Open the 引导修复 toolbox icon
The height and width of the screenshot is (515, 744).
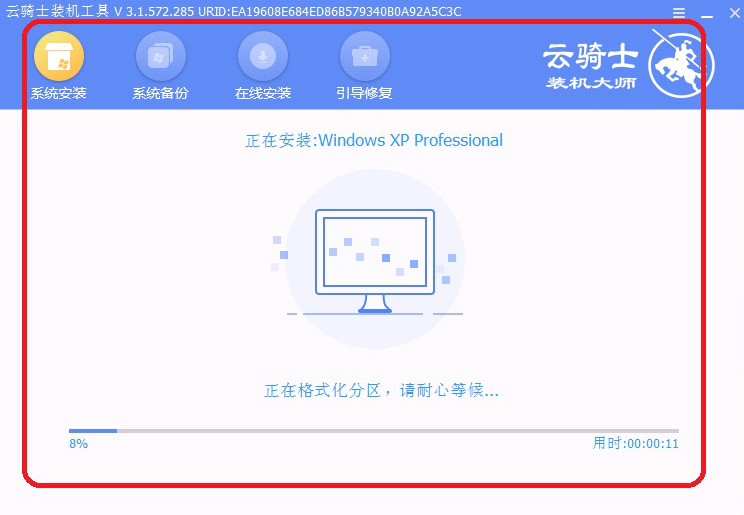click(x=365, y=56)
